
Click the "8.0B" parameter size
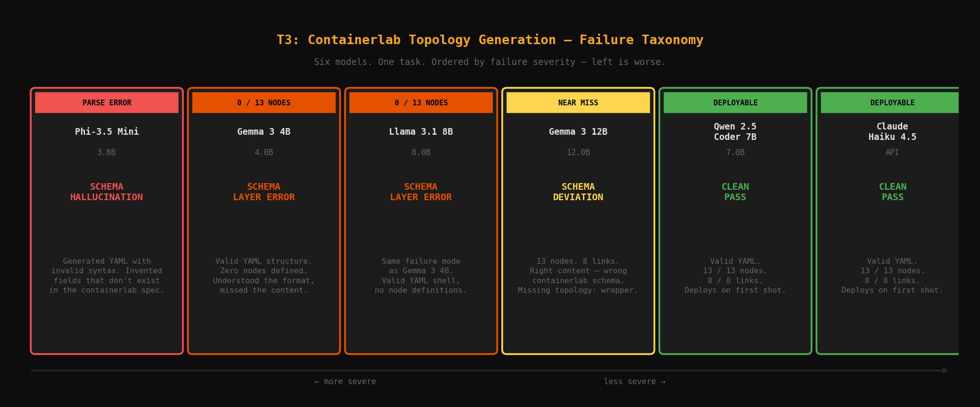421,152
